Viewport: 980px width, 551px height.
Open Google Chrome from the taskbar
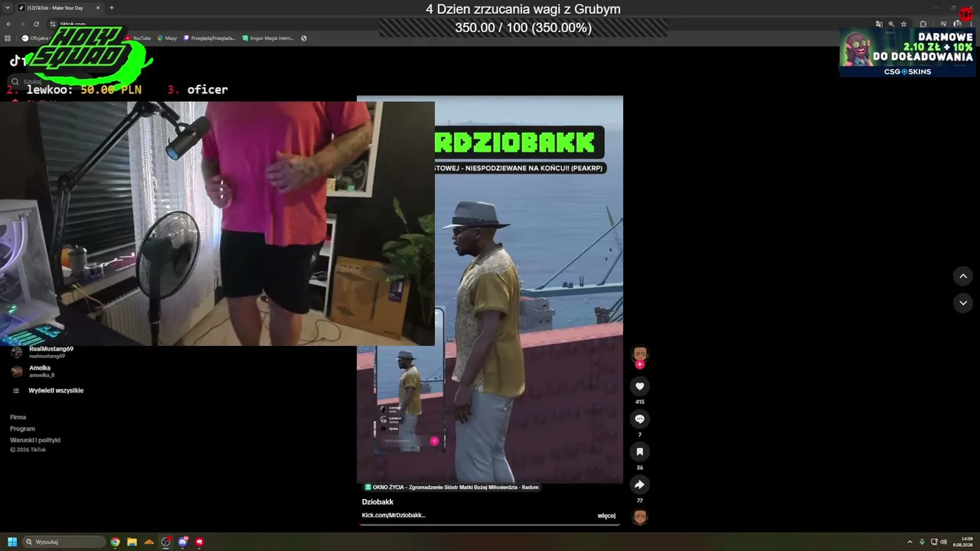(115, 542)
